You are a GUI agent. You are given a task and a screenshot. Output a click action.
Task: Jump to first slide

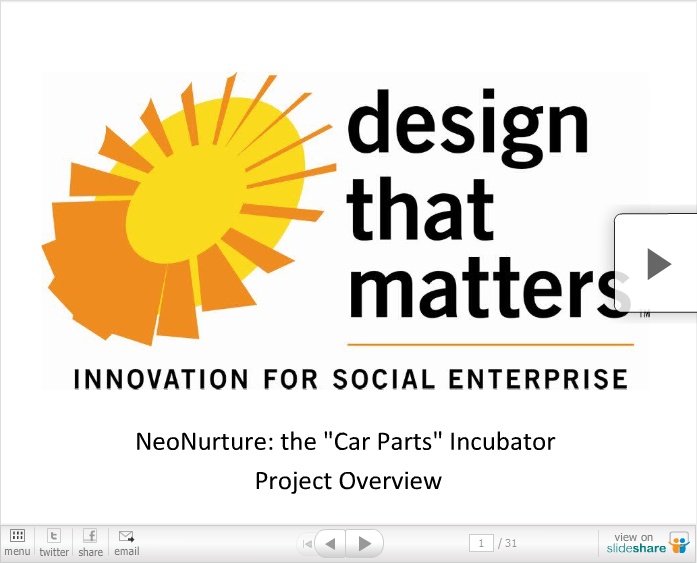pyautogui.click(x=307, y=543)
